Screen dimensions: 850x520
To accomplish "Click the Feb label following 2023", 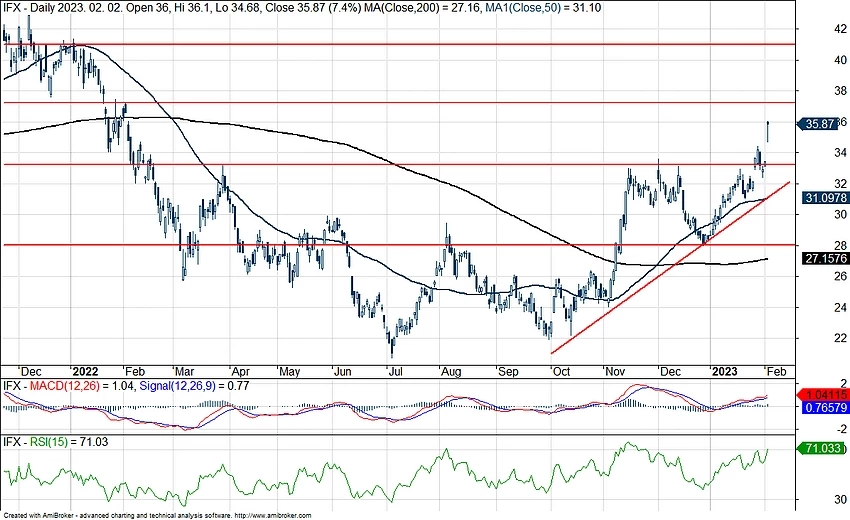I will pyautogui.click(x=776, y=371).
